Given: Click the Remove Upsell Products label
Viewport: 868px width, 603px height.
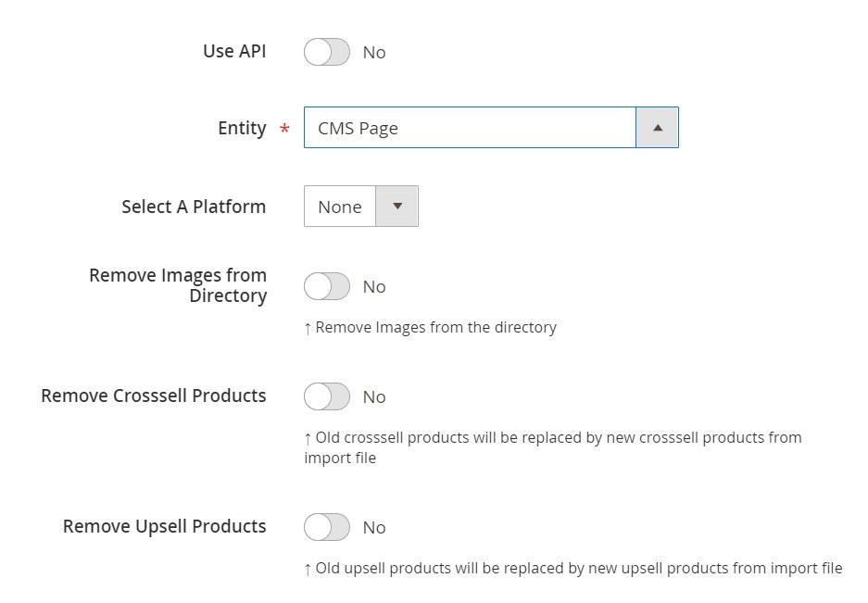Looking at the screenshot, I should 164,526.
